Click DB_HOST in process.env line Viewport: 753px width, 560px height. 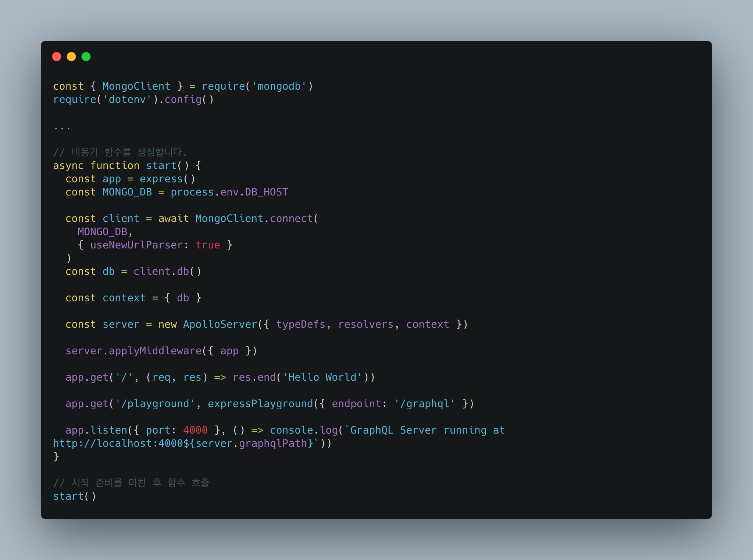point(267,192)
